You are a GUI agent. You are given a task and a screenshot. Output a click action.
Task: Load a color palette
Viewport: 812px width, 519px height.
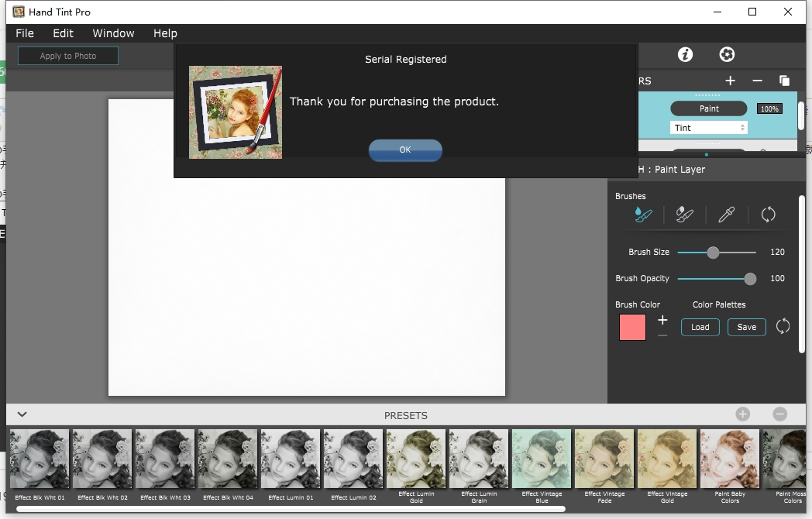click(x=700, y=327)
